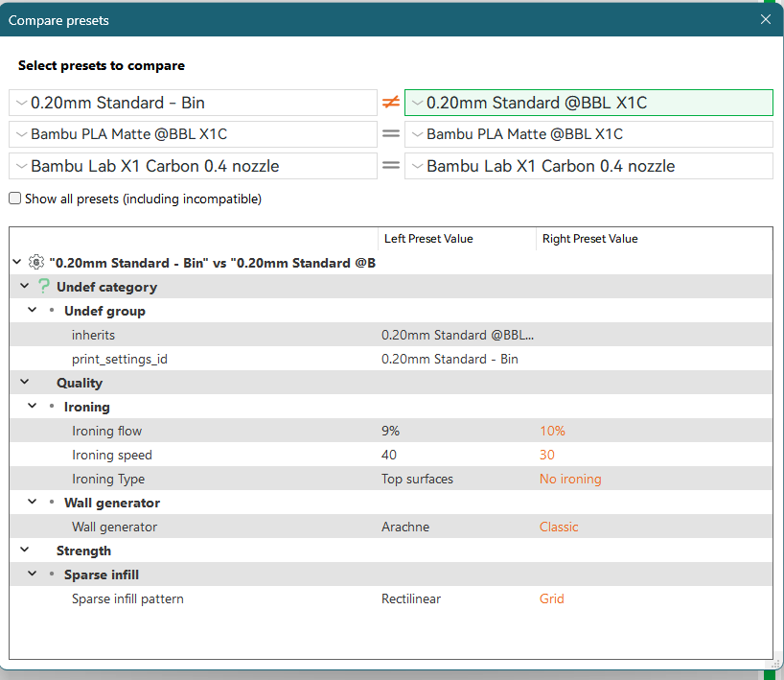Open left Bambu PLA Matte filament dropdown

tap(193, 134)
